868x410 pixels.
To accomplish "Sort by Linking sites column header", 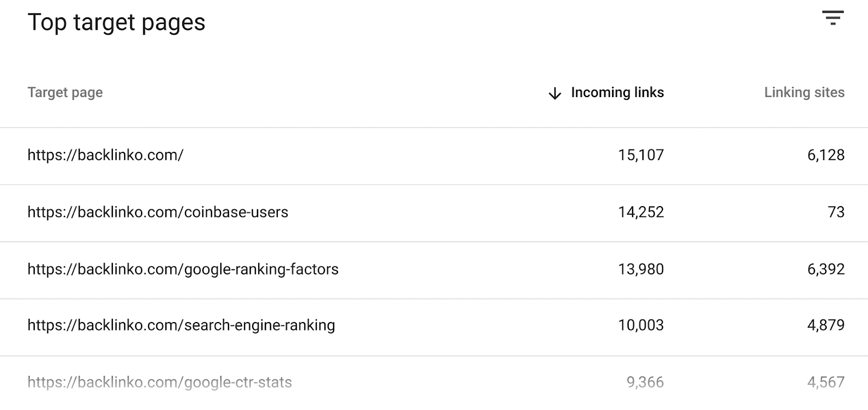I will coord(804,93).
